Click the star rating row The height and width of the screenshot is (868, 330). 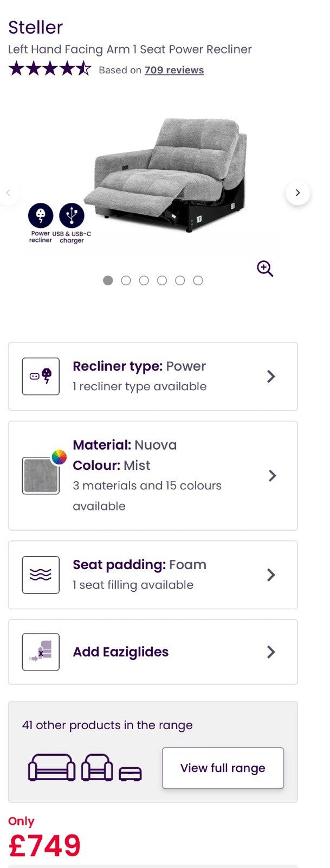tap(50, 69)
